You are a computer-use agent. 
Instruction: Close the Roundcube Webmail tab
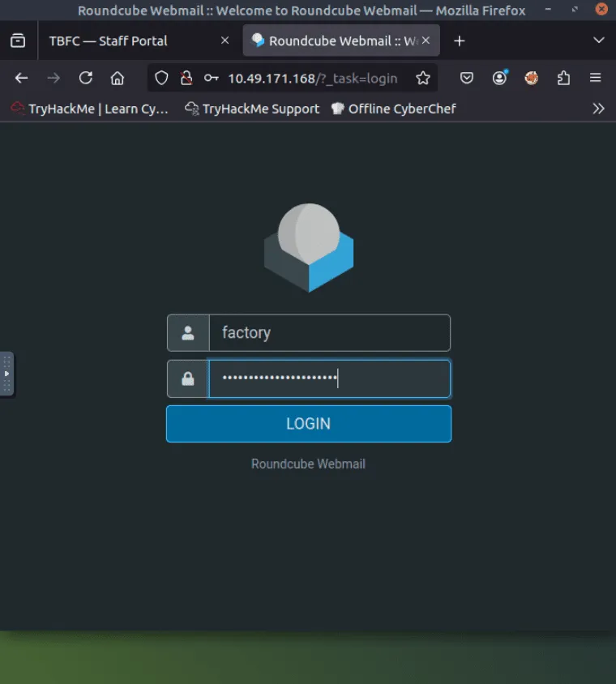point(426,41)
